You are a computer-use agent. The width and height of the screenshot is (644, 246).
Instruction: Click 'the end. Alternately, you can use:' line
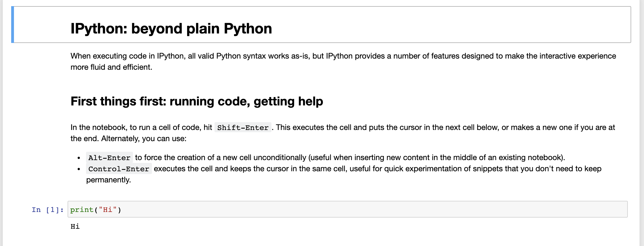click(x=128, y=139)
